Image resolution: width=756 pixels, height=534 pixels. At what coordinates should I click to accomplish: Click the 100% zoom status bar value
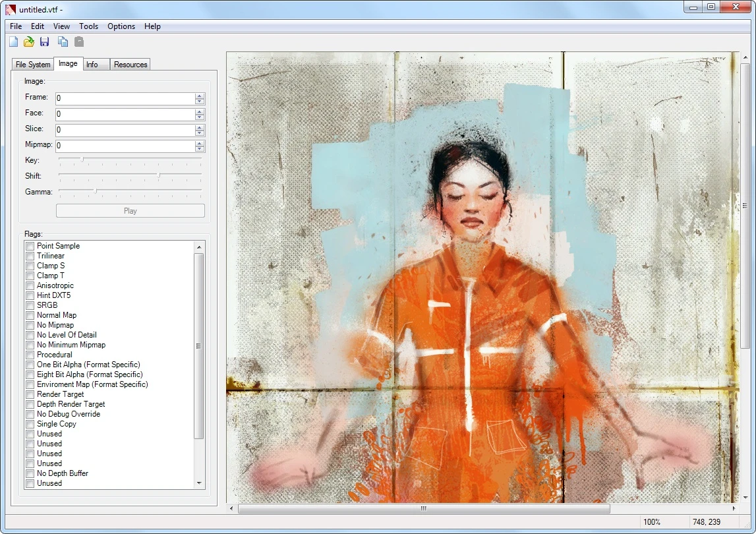(x=651, y=522)
